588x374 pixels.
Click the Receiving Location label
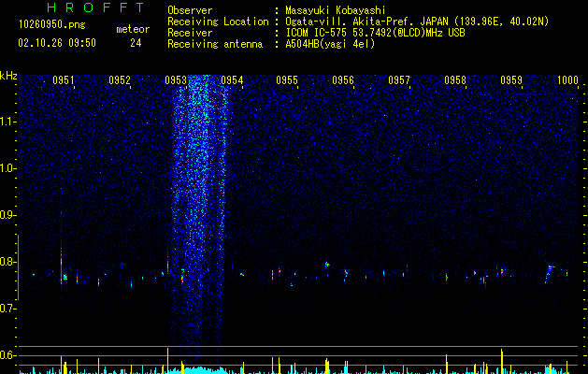(x=218, y=22)
